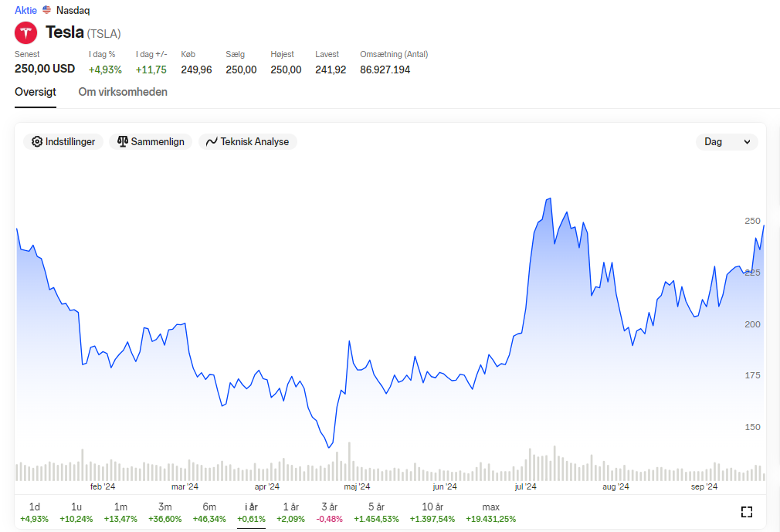This screenshot has height=532, width=780.
Task: Click the feb '24 axis label
Action: pyautogui.click(x=103, y=486)
